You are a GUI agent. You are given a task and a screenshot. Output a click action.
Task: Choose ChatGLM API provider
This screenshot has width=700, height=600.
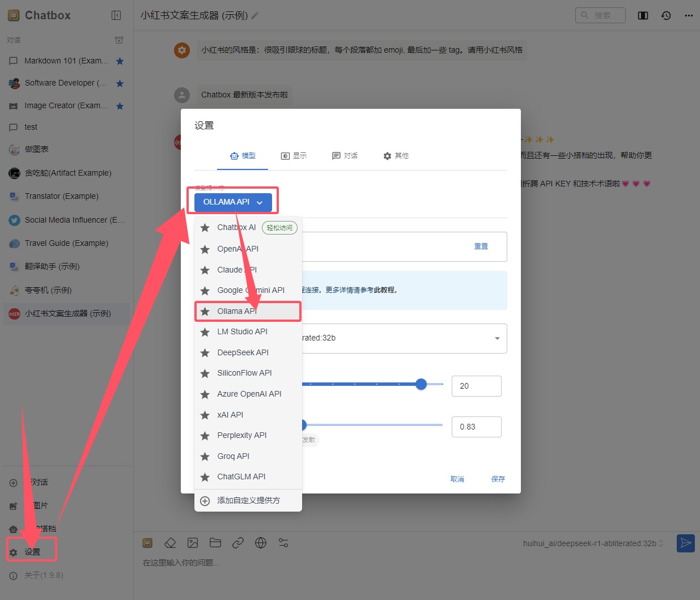click(248, 476)
